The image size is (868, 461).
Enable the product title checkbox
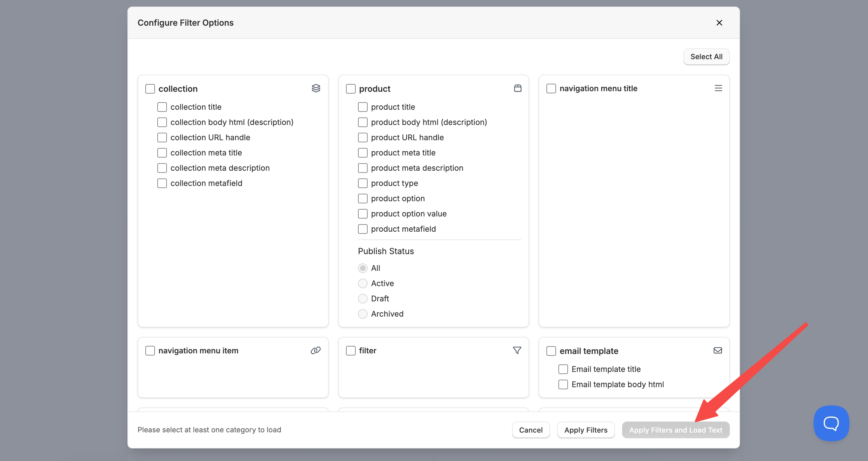(363, 107)
